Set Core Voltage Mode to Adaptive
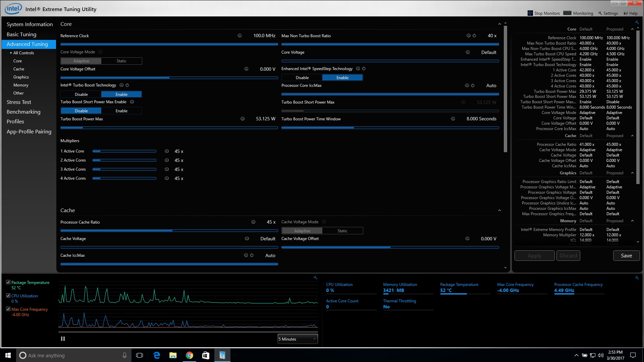Screen dimensions: 644x362 81,61
